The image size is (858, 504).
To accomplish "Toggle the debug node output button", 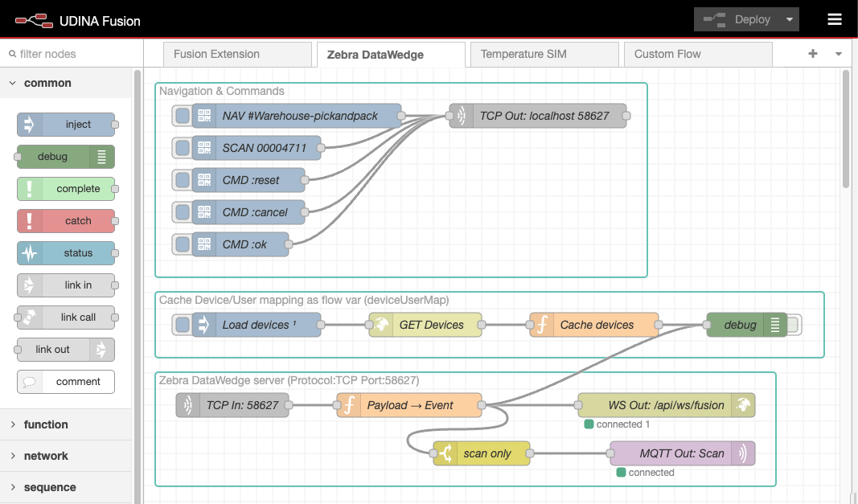I will pyautogui.click(x=793, y=325).
